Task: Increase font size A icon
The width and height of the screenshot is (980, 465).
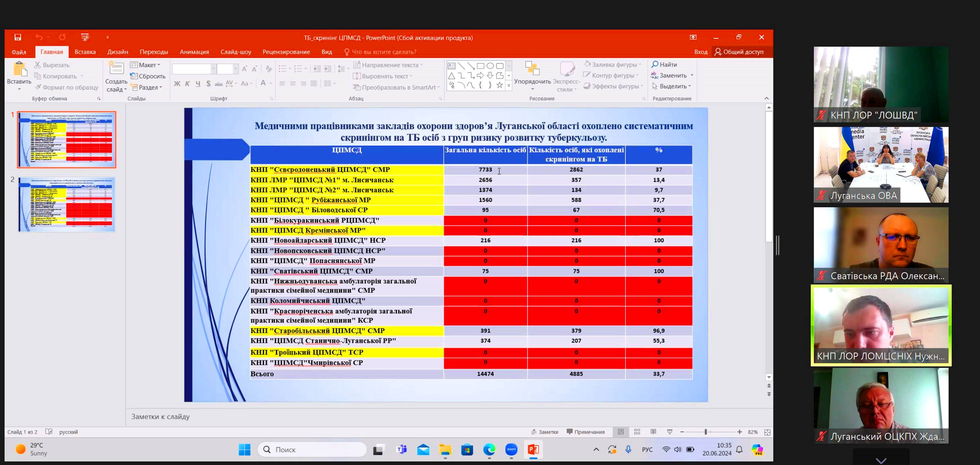Action: coord(244,69)
